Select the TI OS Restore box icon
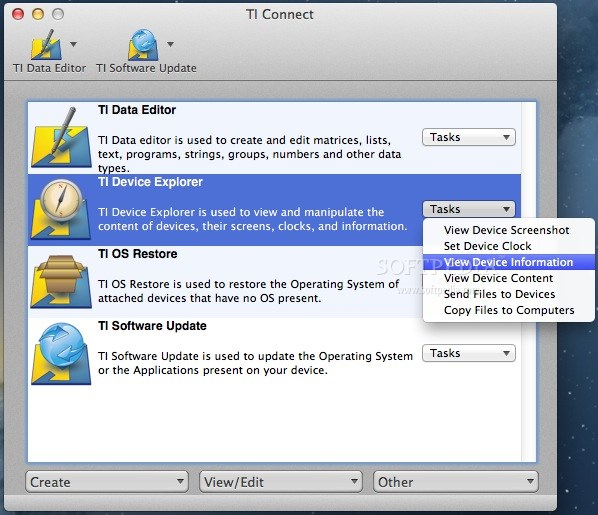 [x=61, y=281]
